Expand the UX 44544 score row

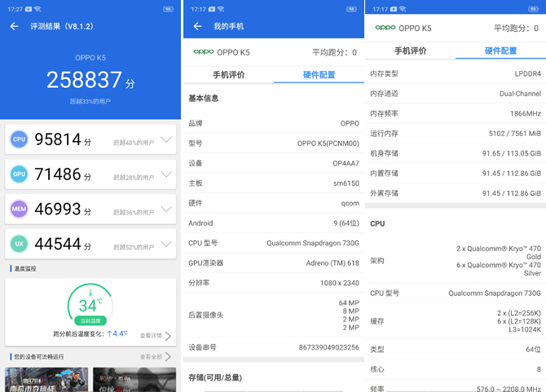pos(166,244)
